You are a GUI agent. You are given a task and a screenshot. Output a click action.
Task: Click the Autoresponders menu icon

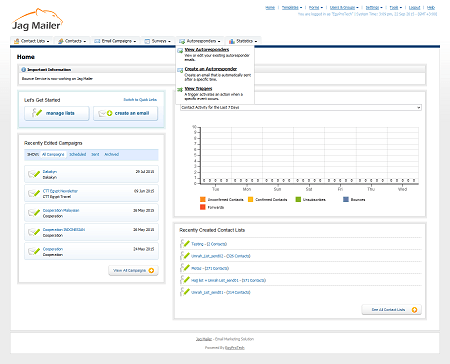(x=182, y=41)
